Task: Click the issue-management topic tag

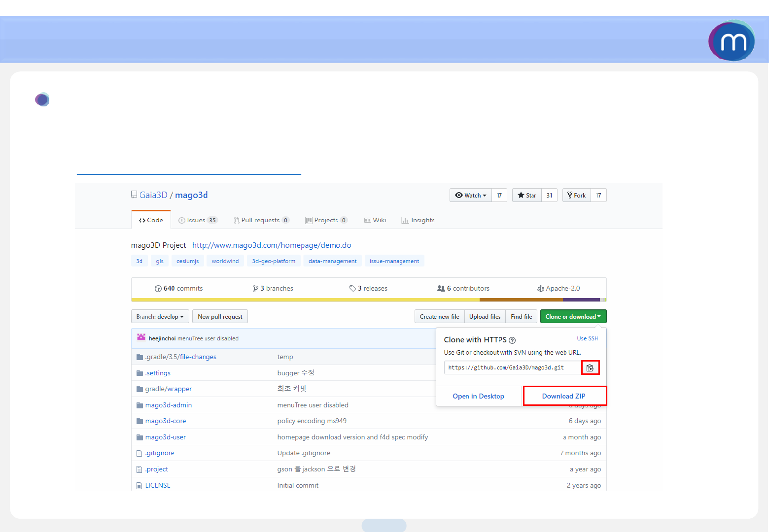Action: 394,261
